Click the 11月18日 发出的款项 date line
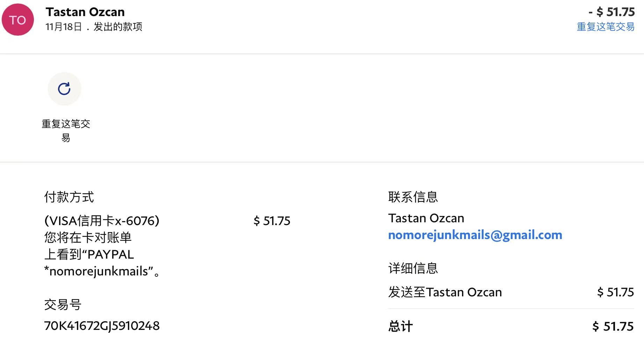This screenshot has height=346, width=644. [94, 27]
